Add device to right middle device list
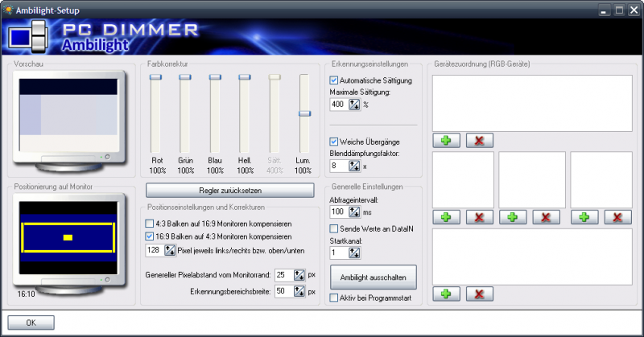 pyautogui.click(x=584, y=217)
